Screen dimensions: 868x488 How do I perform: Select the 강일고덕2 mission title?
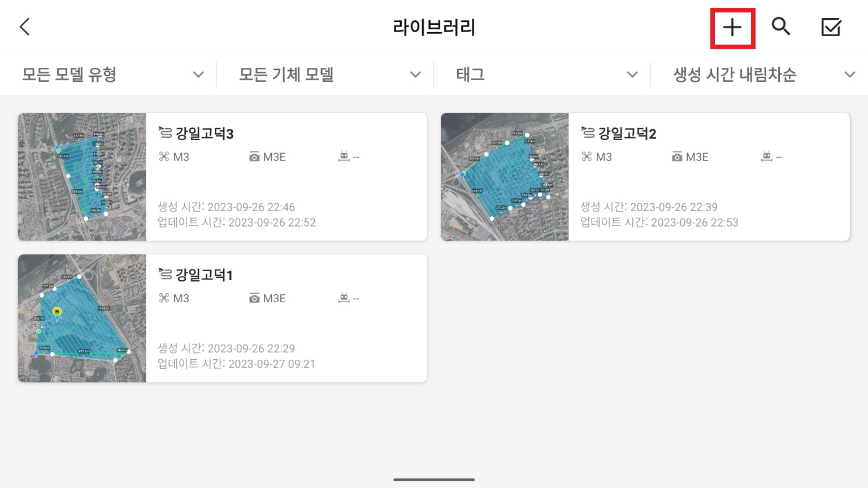627,134
